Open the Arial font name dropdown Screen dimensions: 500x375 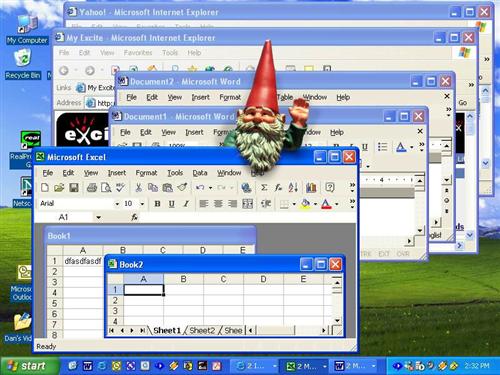tap(117, 204)
